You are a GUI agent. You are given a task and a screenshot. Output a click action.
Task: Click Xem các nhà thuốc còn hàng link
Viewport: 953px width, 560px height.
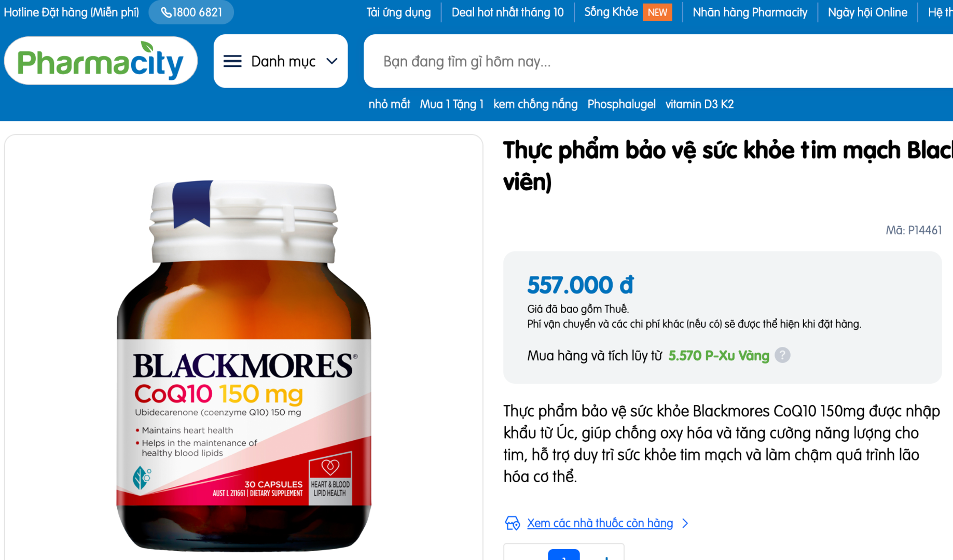pyautogui.click(x=600, y=523)
